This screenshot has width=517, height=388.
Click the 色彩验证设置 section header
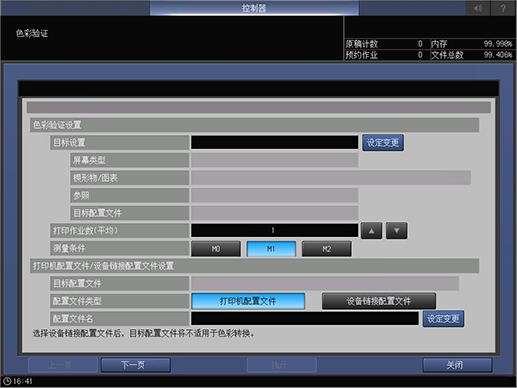[x=254, y=125]
